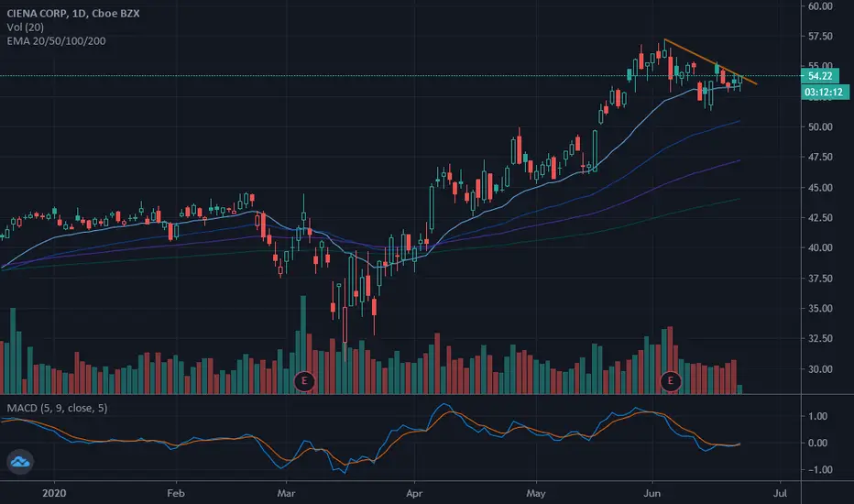The image size is (854, 504).
Task: Click the MACD 1.00 axis label
Action: (x=817, y=416)
